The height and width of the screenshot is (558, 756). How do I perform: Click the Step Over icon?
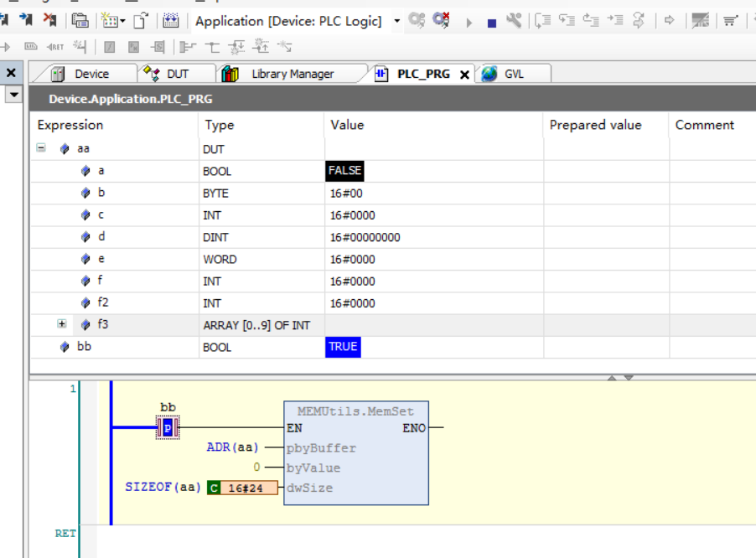click(542, 20)
